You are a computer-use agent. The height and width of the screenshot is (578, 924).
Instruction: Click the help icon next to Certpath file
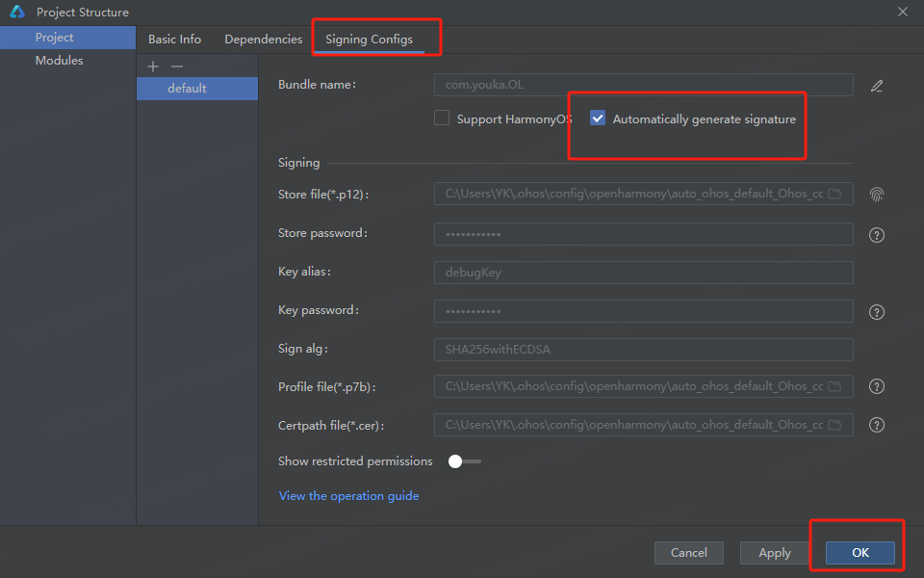coord(876,425)
